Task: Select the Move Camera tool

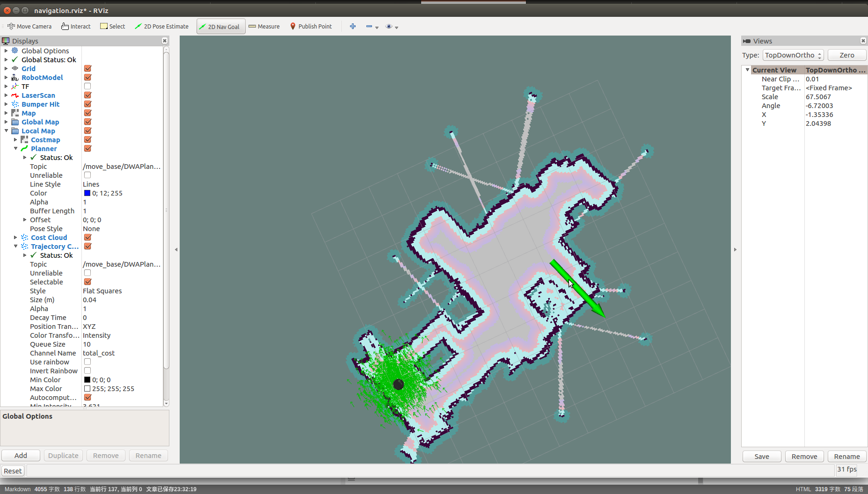Action: [29, 27]
